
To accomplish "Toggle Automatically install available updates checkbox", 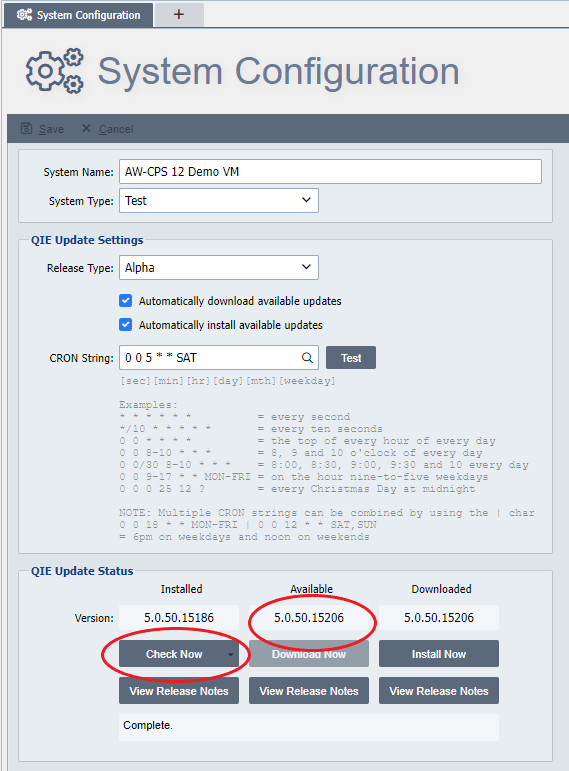I will tap(125, 325).
